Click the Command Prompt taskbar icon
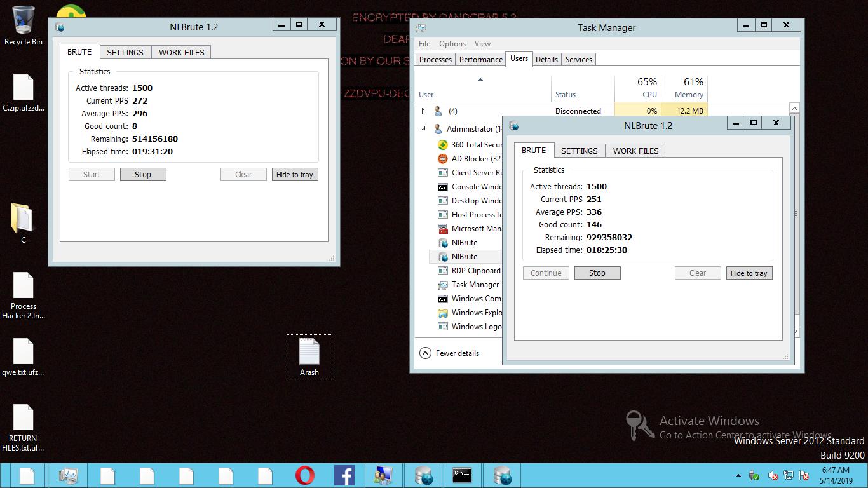The image size is (868, 488). [x=462, y=475]
